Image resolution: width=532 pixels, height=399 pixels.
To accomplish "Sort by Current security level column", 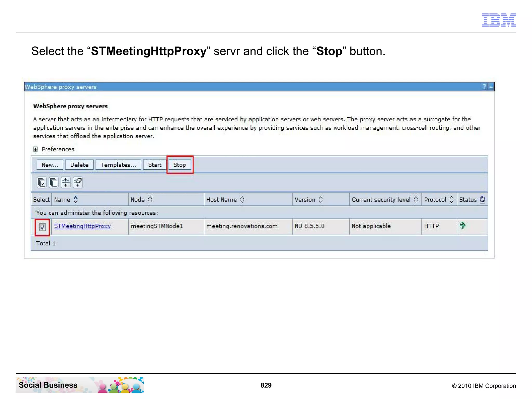I will pyautogui.click(x=416, y=199).
